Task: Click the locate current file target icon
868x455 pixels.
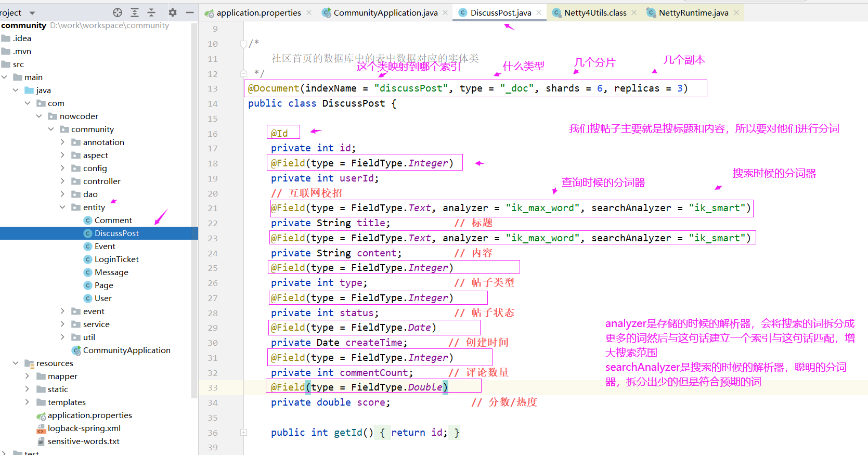Action: coord(118,12)
